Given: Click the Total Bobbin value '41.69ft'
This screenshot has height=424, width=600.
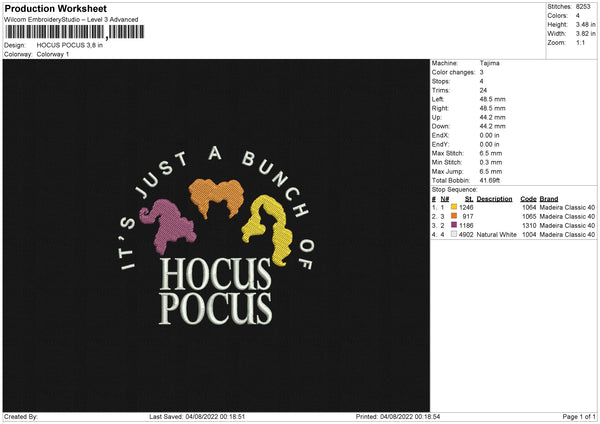Looking at the screenshot, I should point(490,180).
